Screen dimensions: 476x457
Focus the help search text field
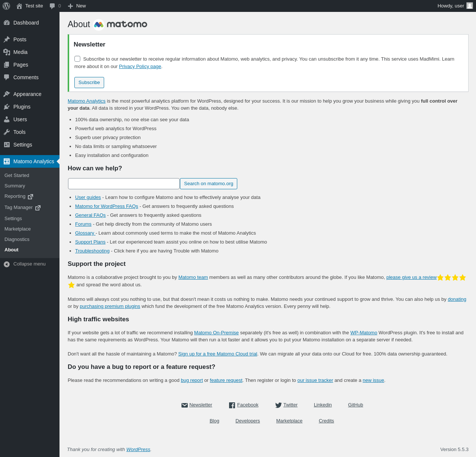(124, 184)
